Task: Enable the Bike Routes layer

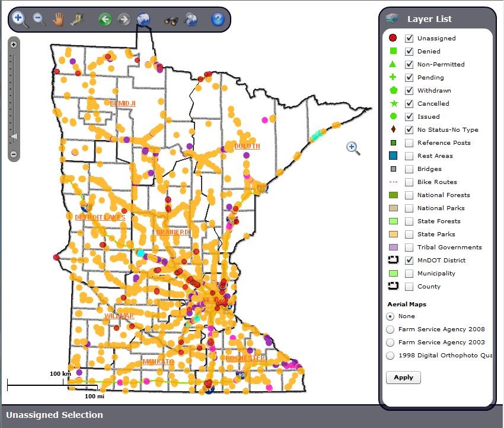Action: [409, 182]
